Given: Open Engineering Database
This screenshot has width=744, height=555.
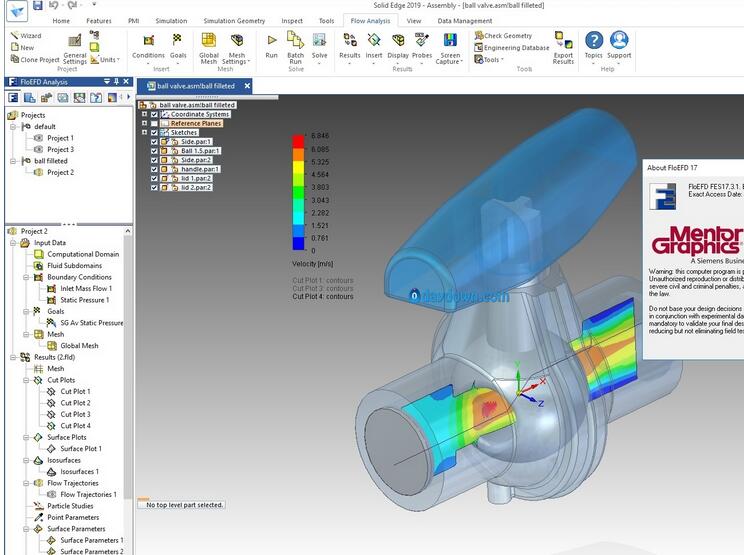Looking at the screenshot, I should click(512, 47).
